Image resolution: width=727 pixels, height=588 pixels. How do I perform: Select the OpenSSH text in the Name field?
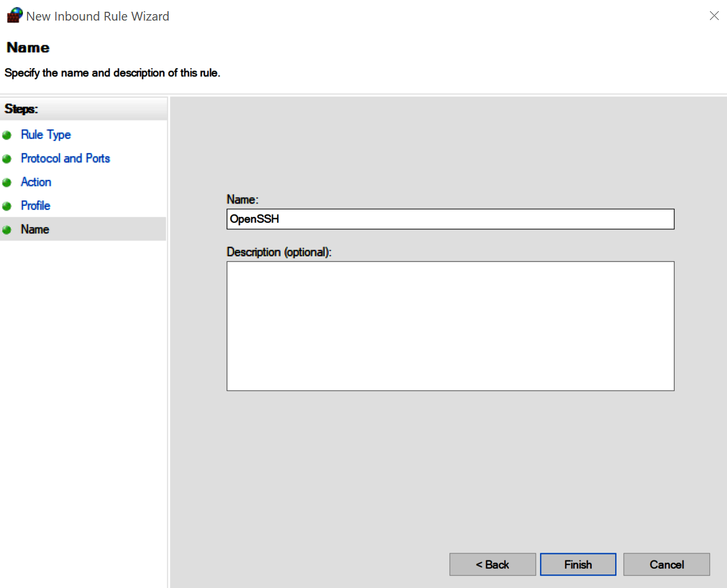254,219
